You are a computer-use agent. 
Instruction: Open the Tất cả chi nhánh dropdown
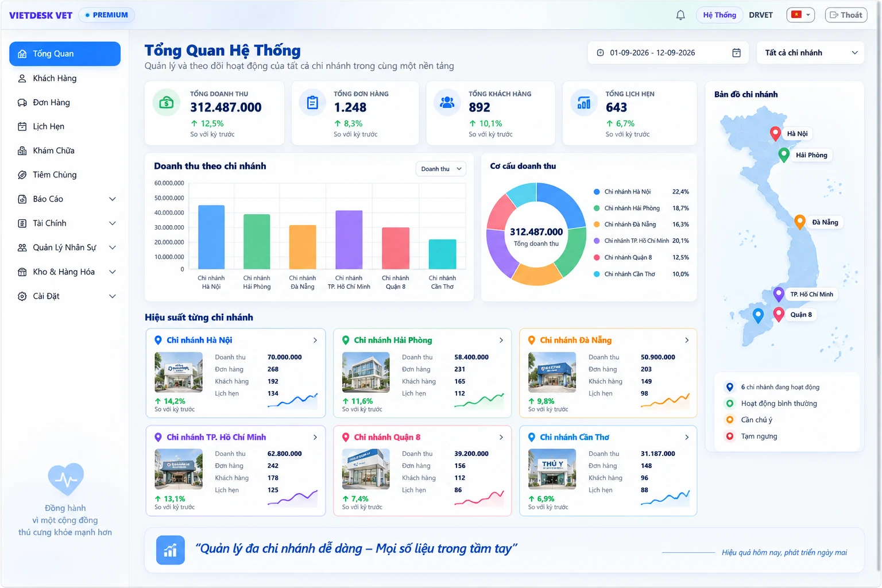tap(810, 53)
